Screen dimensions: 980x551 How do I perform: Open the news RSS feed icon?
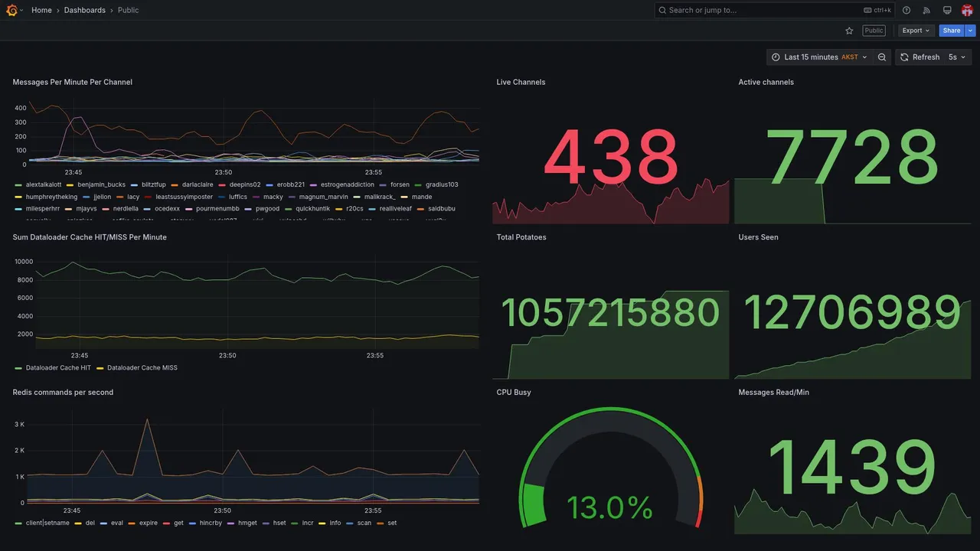pyautogui.click(x=926, y=10)
